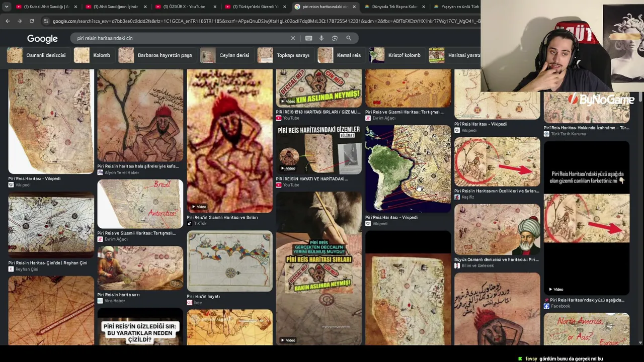Open the PİRİ REİS HARİTASI SIRLARI video thumbnail

coord(319,268)
